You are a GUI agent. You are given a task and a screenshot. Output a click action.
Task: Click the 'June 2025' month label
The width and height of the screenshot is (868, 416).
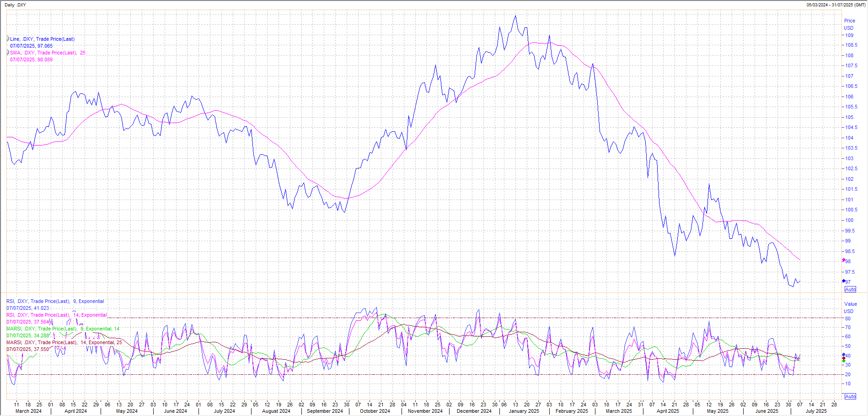pos(767,411)
